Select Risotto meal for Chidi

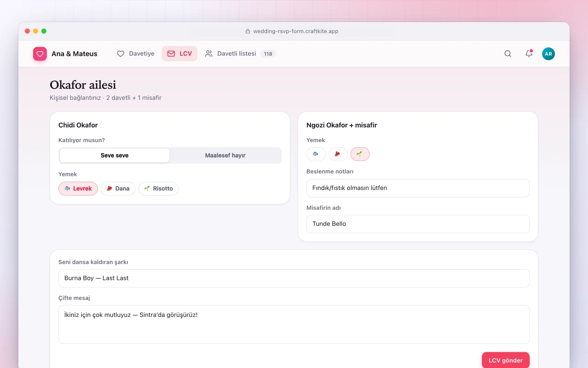(x=158, y=189)
